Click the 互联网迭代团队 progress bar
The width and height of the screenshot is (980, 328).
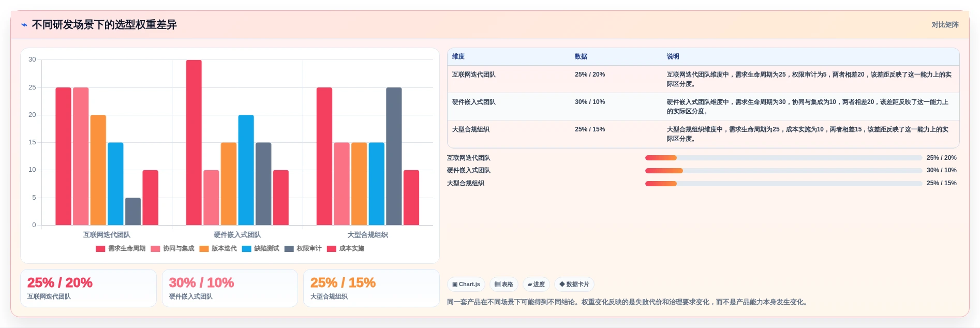(783, 158)
